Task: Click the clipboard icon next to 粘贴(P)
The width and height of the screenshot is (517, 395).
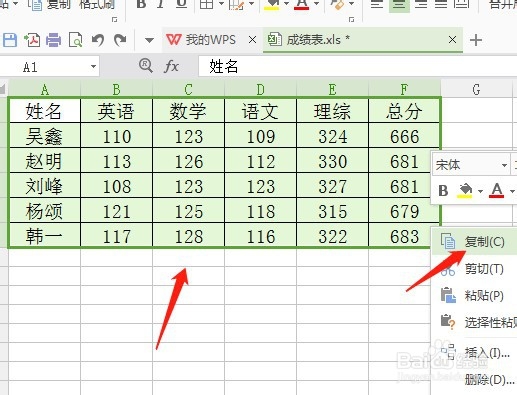Action: point(448,295)
